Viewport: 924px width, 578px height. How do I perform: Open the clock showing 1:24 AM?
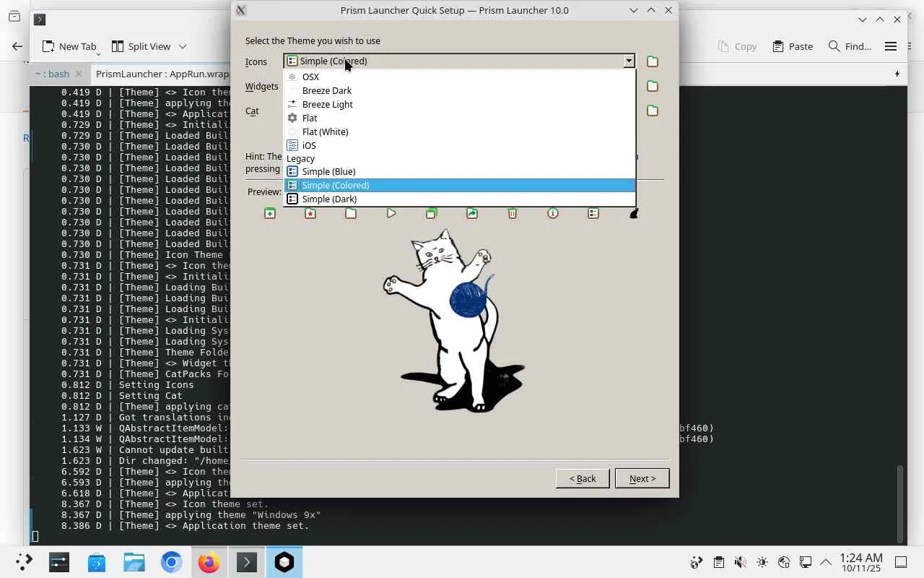click(862, 562)
